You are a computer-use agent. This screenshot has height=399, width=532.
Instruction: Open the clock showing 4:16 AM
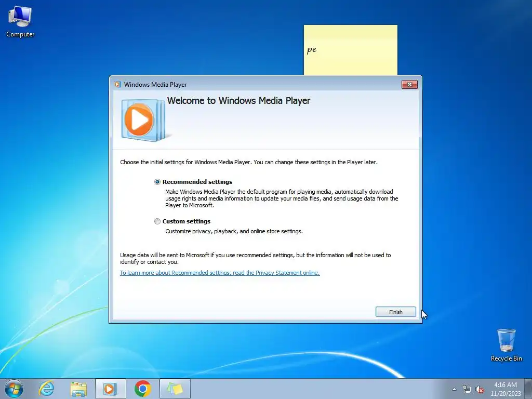pos(506,389)
